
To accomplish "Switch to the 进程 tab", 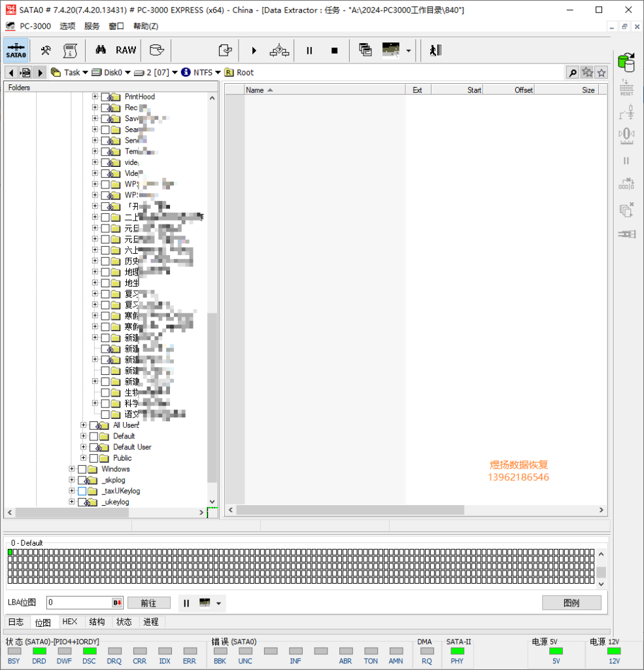I will (151, 622).
